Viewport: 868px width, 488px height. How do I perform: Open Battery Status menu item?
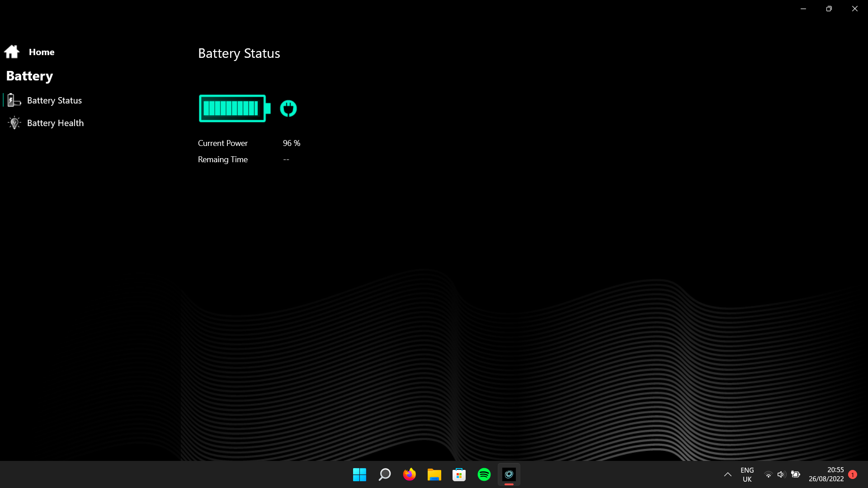(54, 100)
